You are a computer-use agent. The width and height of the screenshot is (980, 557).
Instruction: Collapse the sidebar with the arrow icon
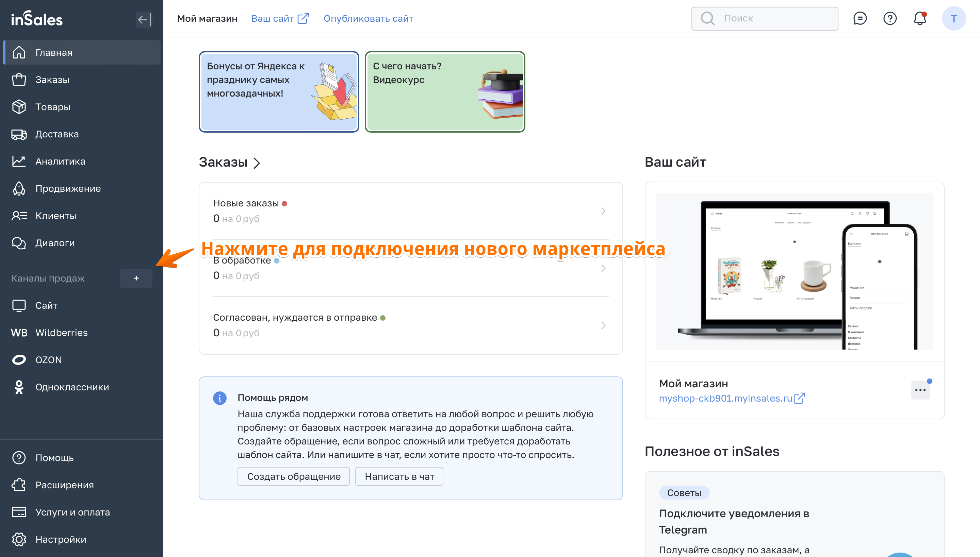click(144, 19)
